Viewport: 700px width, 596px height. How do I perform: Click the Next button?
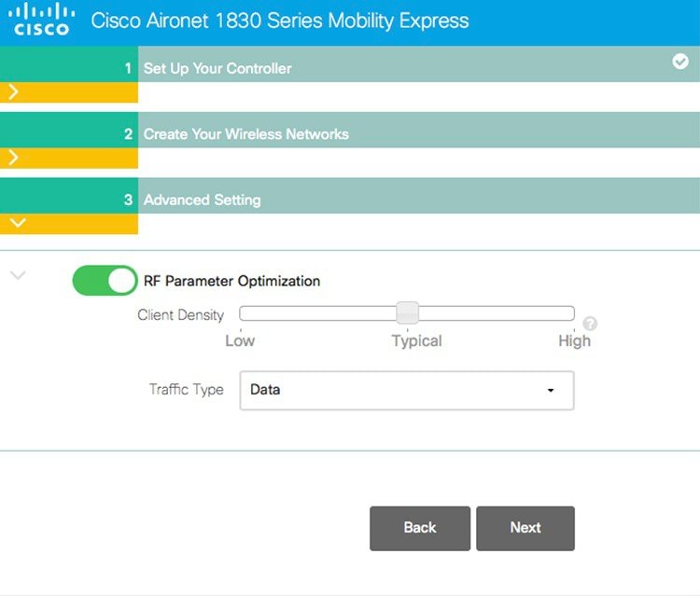525,528
